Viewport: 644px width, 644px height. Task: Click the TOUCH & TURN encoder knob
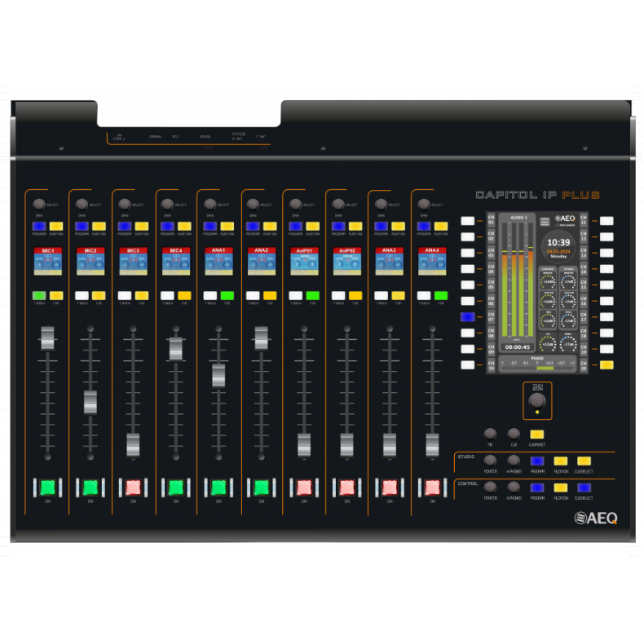(537, 400)
